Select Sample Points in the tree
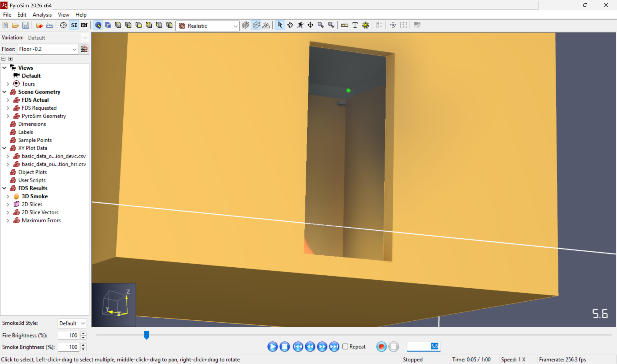 point(35,140)
